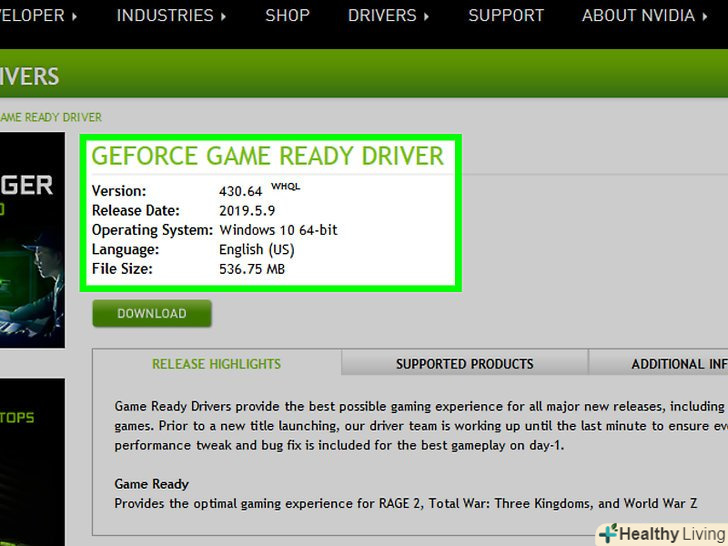Open the DRIVERS menu
This screenshot has width=728, height=546.
388,16
